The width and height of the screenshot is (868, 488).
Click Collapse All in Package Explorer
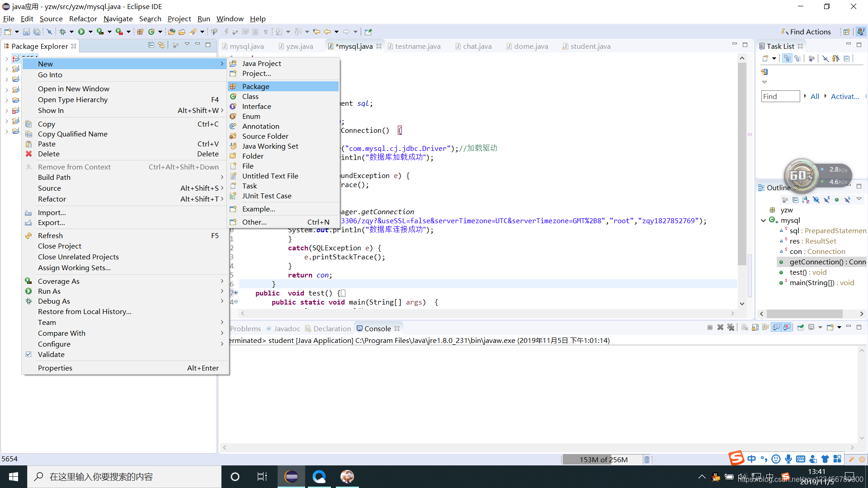[151, 45]
